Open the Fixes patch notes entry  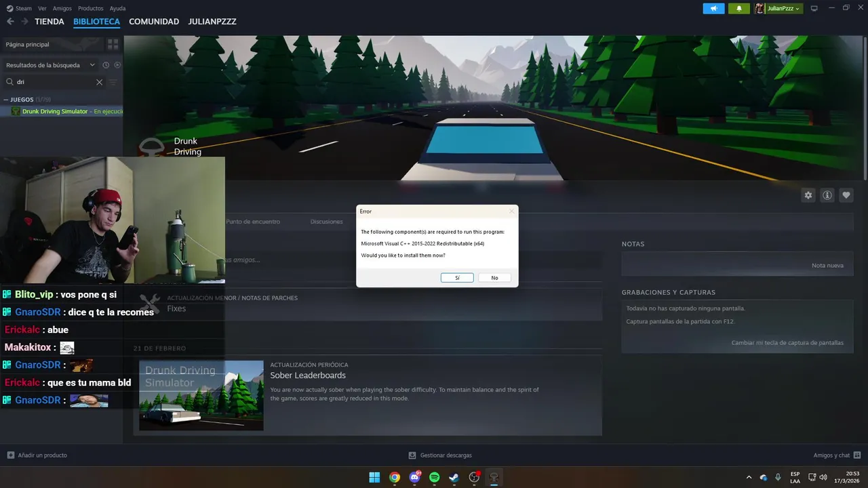tap(176, 308)
